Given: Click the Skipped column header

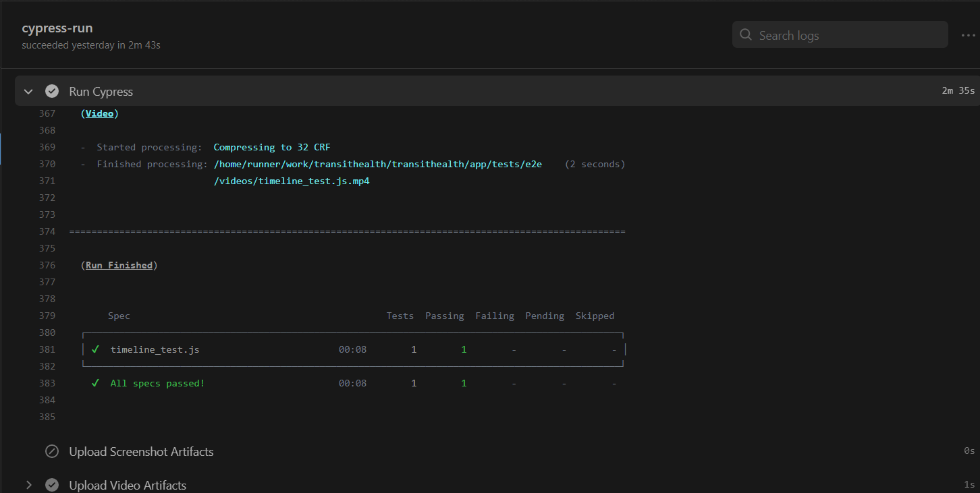Looking at the screenshot, I should click(x=595, y=316).
